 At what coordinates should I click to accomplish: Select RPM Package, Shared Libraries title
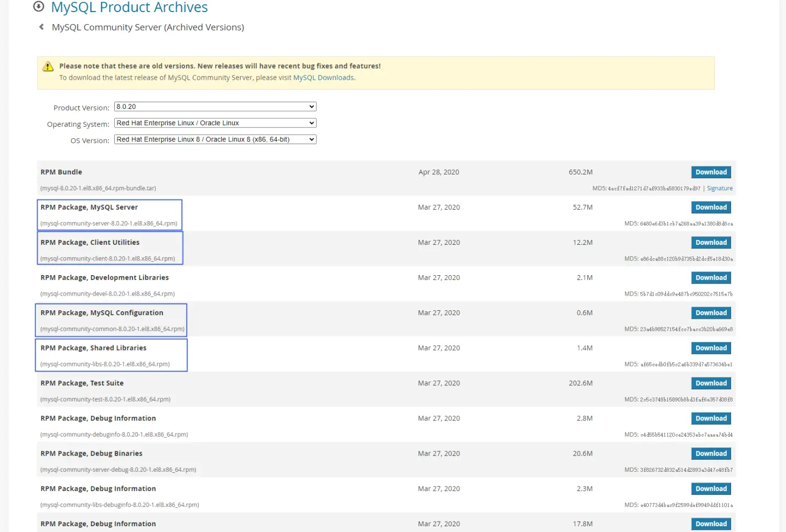(93, 348)
